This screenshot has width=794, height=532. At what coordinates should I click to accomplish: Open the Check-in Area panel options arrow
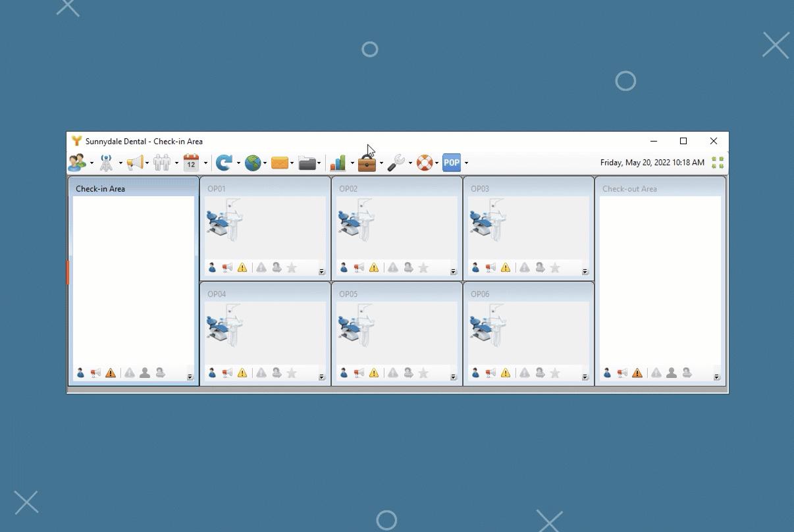pyautogui.click(x=190, y=377)
